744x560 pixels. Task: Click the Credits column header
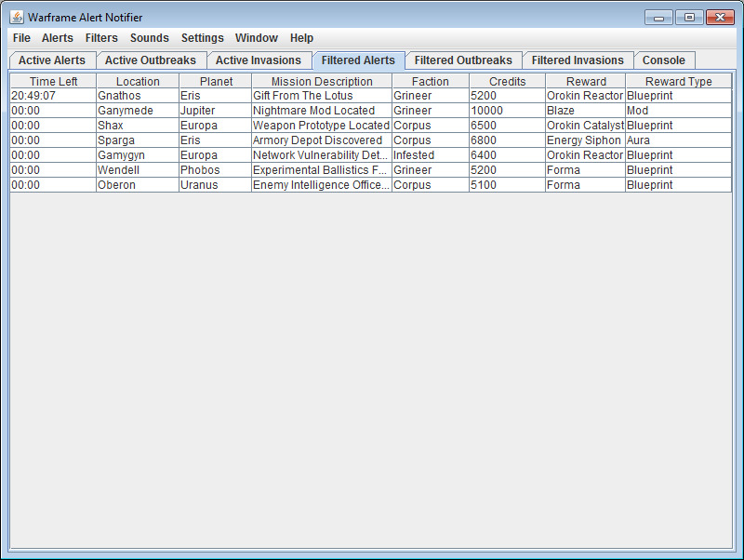click(x=507, y=82)
